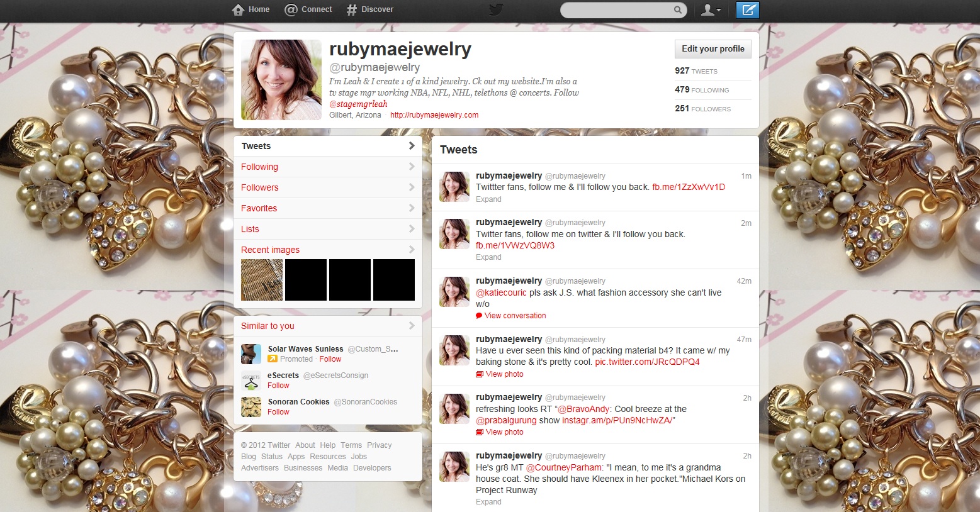Click eSecrets hanger avatar icon

251,381
